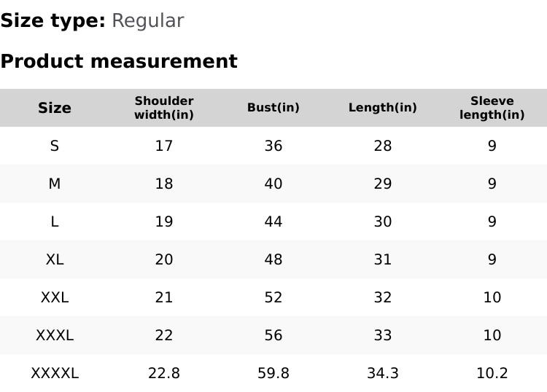Click the 10.2 sleeve length cell
Screen dimensions: 547x392
point(492,373)
